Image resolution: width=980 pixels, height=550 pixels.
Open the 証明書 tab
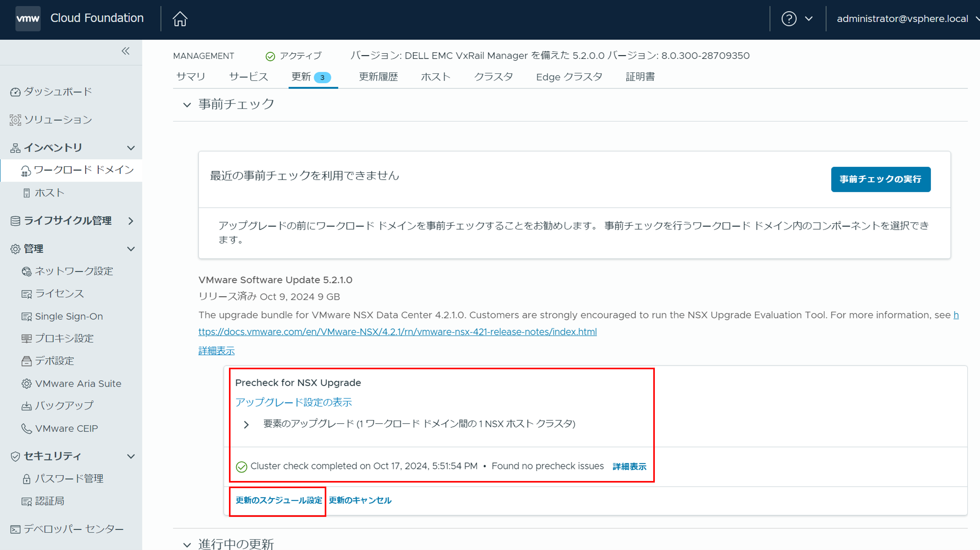click(640, 77)
